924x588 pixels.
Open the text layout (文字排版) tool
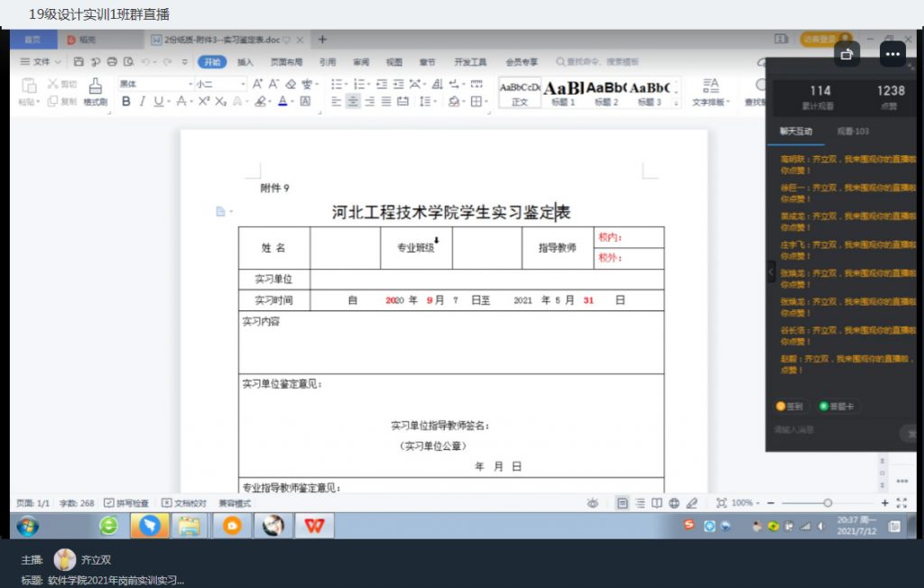(711, 92)
